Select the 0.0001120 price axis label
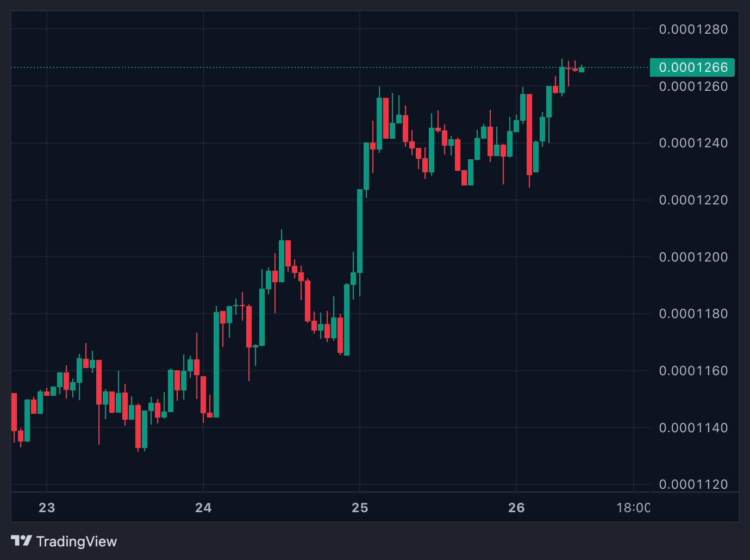This screenshot has height=560, width=750. (693, 484)
